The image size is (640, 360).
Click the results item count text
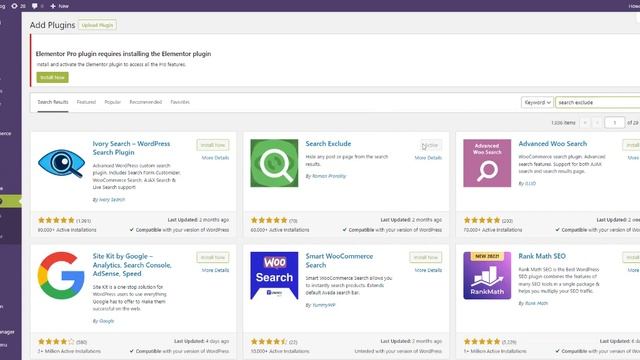coord(563,122)
